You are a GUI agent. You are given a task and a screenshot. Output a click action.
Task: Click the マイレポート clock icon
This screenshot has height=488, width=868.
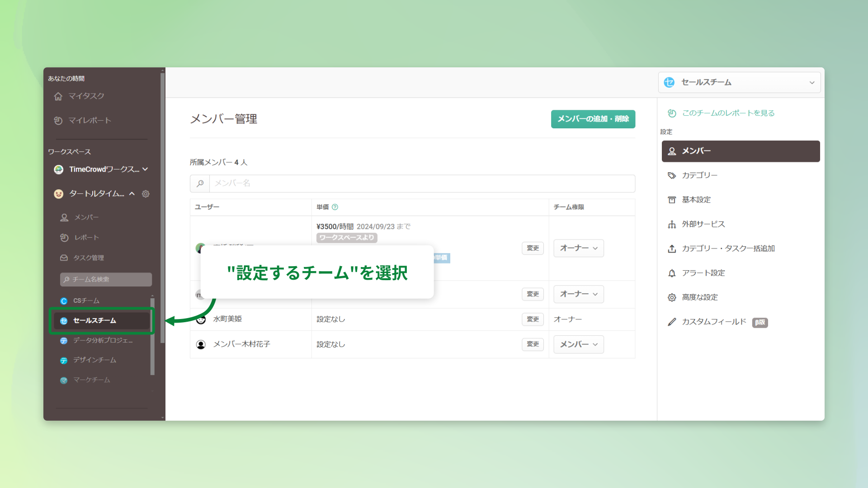click(58, 120)
